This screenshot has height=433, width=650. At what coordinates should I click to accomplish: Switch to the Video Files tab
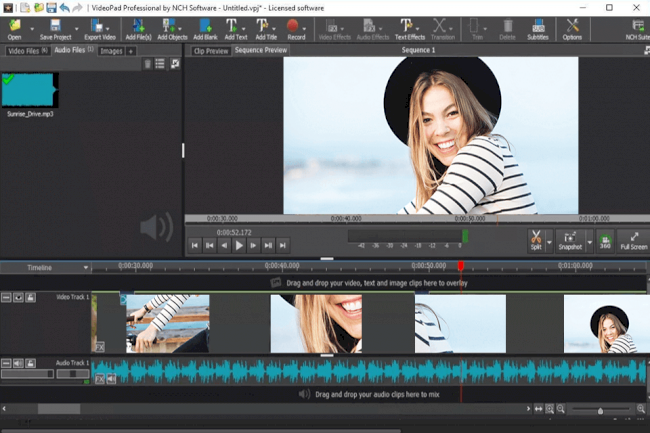26,50
